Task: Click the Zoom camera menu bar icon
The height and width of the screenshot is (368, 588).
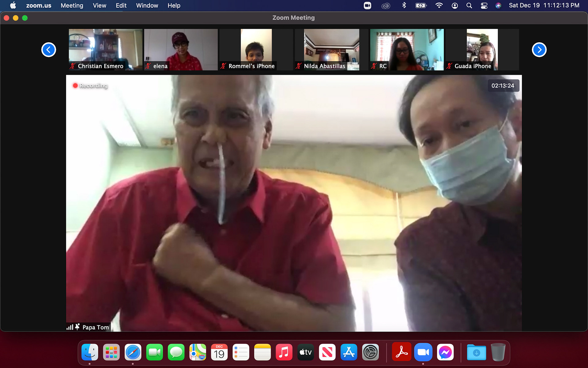Action: point(367,6)
